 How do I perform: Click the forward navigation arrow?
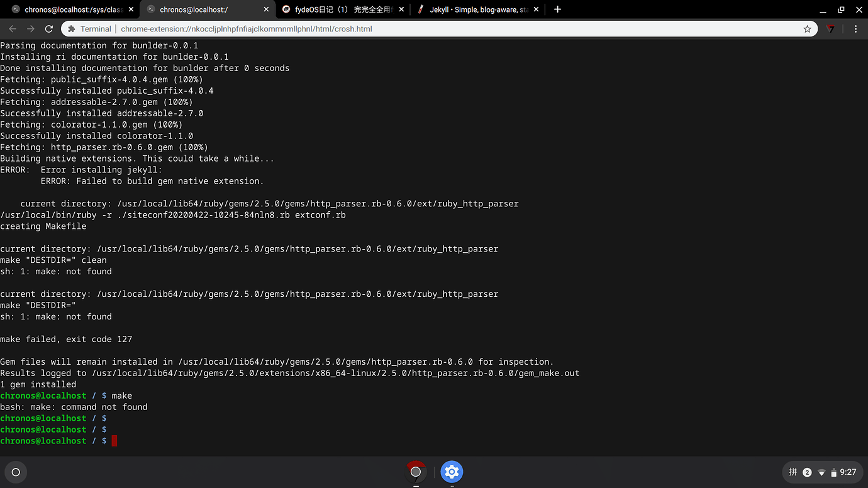pos(30,28)
